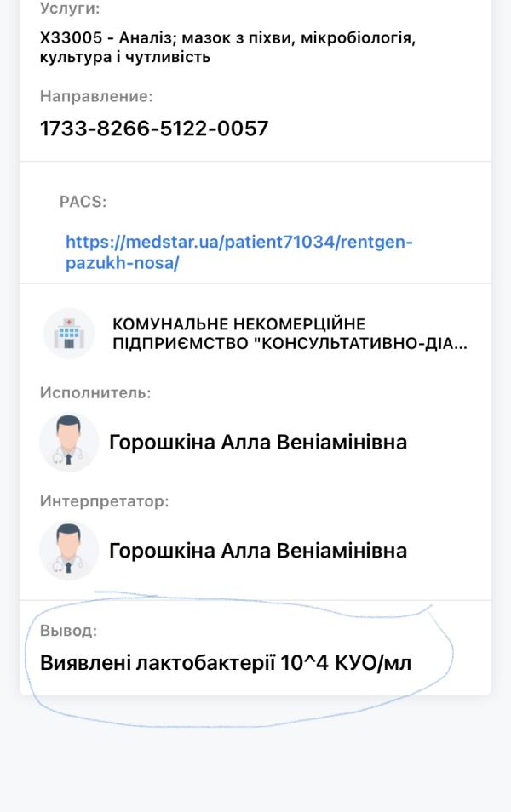Select the Исполнитель name Горошкіна Алла Веніамінівна
The height and width of the screenshot is (812, 511).
coord(257,443)
